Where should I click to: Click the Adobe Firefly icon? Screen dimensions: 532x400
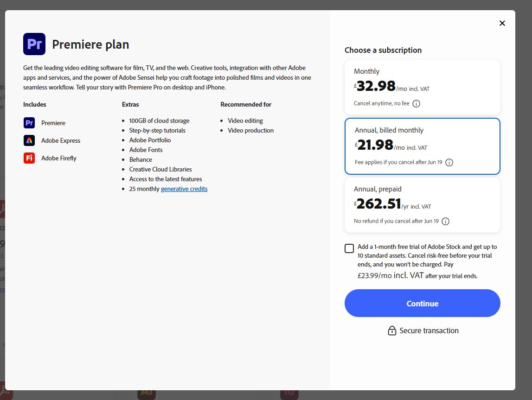29,158
